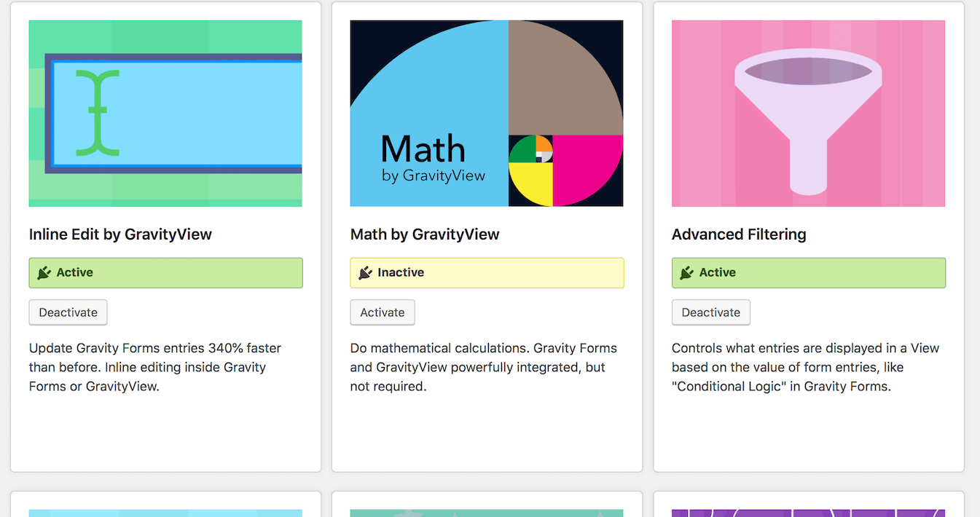The height and width of the screenshot is (517, 980).
Task: Click the plug icon in Advanced Filtering's Active status
Action: 687,273
